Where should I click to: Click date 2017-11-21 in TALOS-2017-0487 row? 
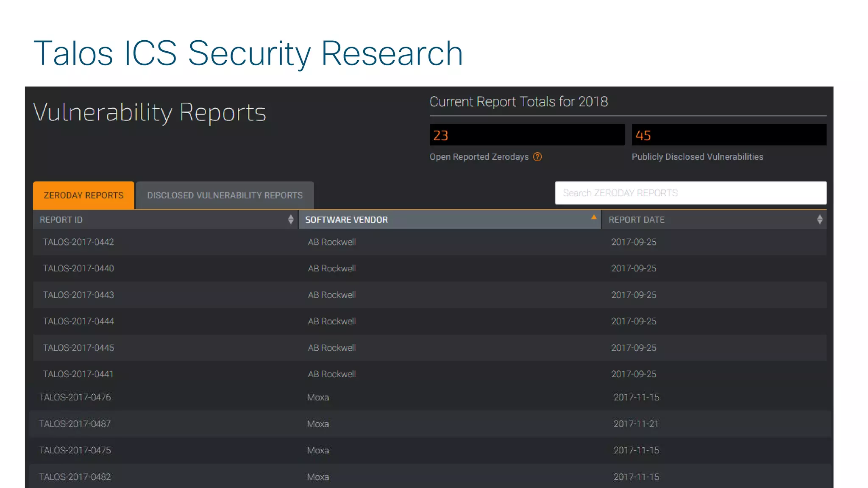tap(636, 424)
